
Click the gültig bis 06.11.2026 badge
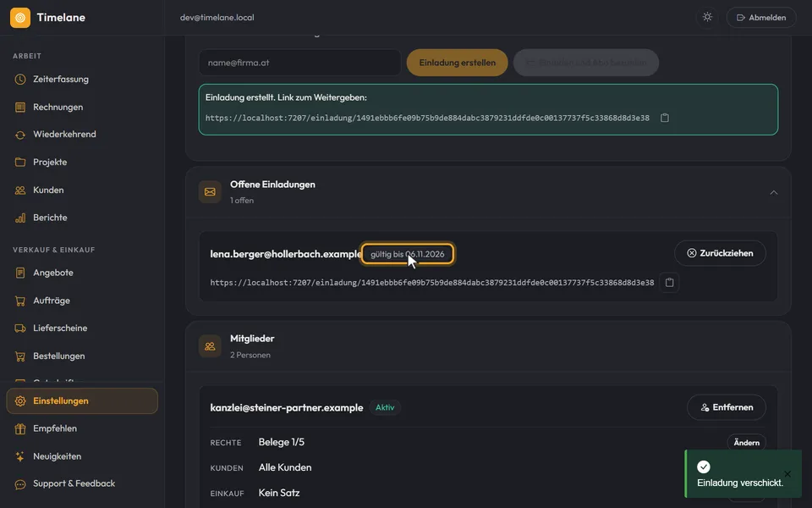click(407, 254)
